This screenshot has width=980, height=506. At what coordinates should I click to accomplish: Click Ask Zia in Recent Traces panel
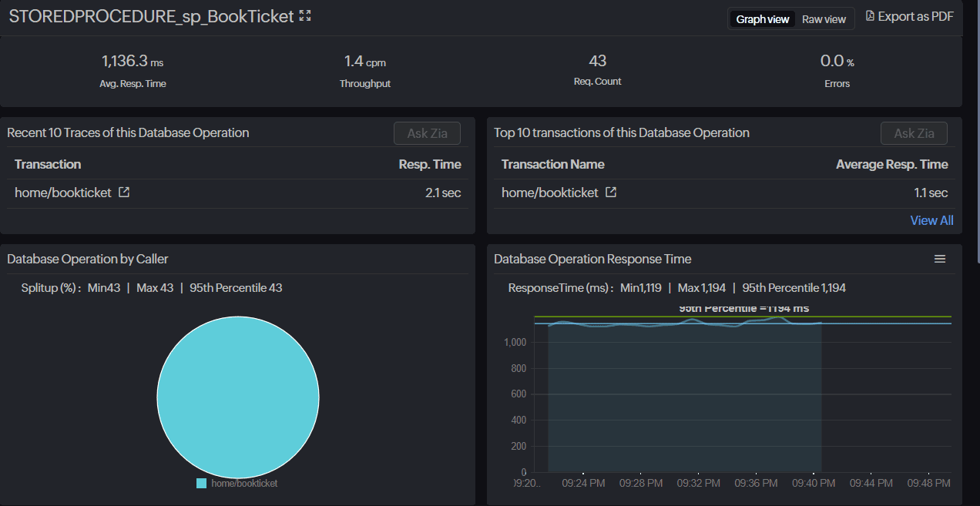click(x=427, y=133)
